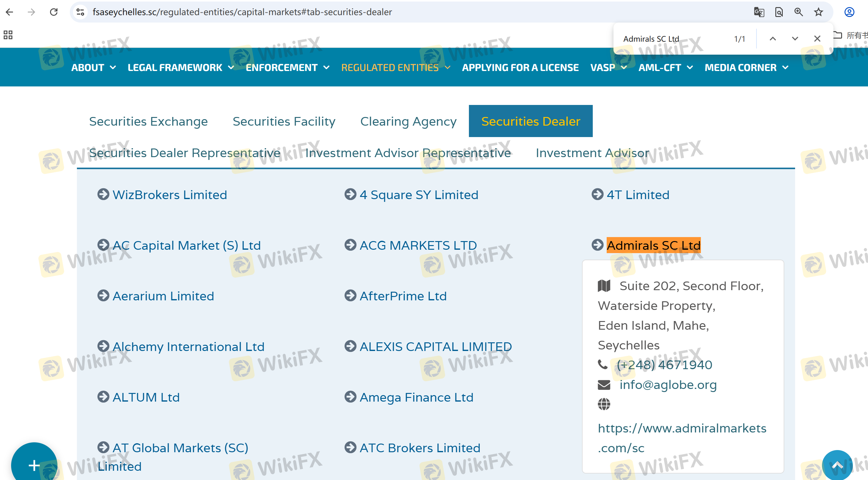This screenshot has height=480, width=868.
Task: Expand WizBrokers Limited entry arrow icon
Action: click(103, 194)
